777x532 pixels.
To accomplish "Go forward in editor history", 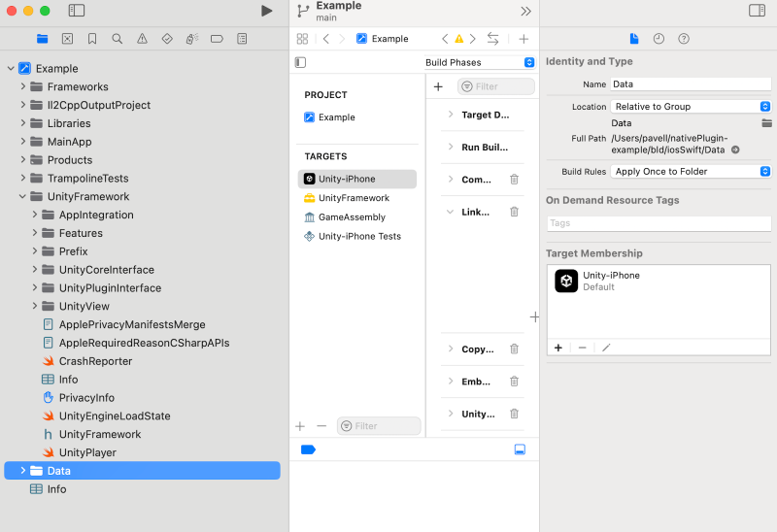I will 342,39.
